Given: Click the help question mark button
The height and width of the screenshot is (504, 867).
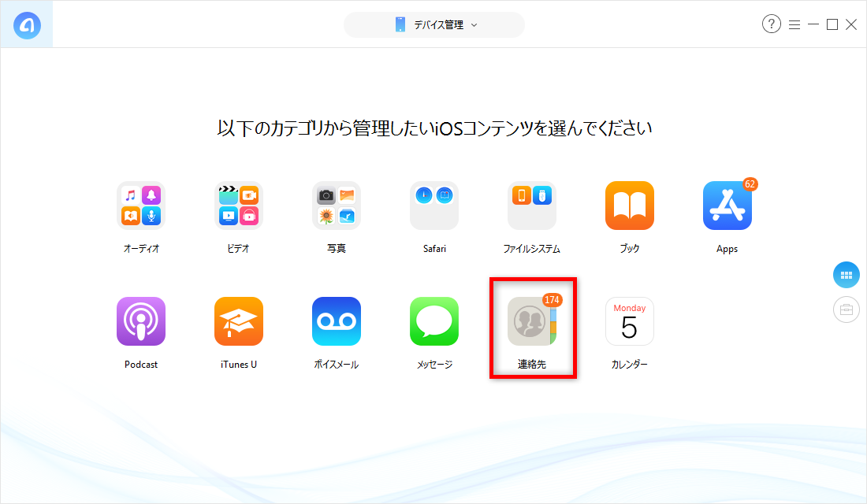Looking at the screenshot, I should 771,24.
